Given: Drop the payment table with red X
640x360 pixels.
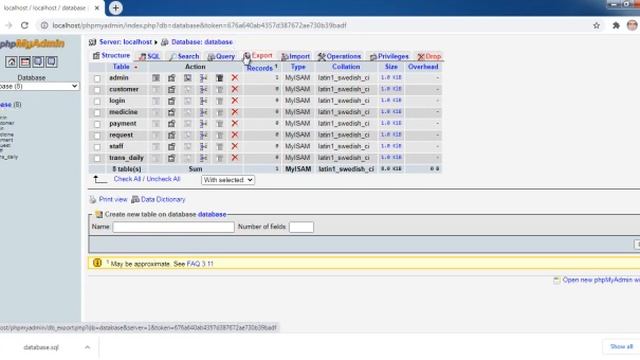Looking at the screenshot, I should click(x=235, y=123).
